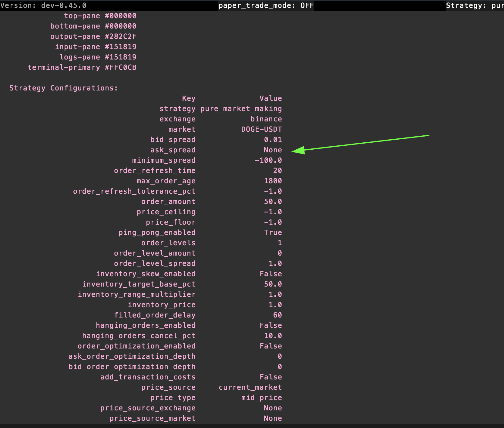Click the inventory_skew_enabled value 'False'

tap(270, 274)
